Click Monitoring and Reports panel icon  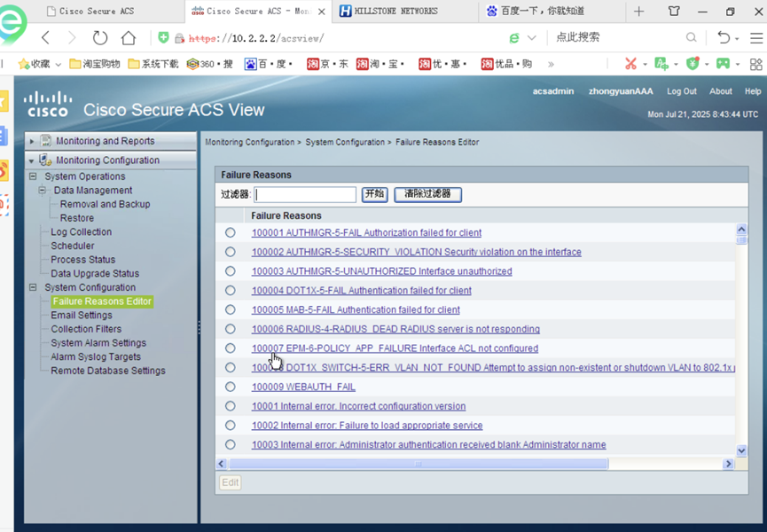pos(46,141)
